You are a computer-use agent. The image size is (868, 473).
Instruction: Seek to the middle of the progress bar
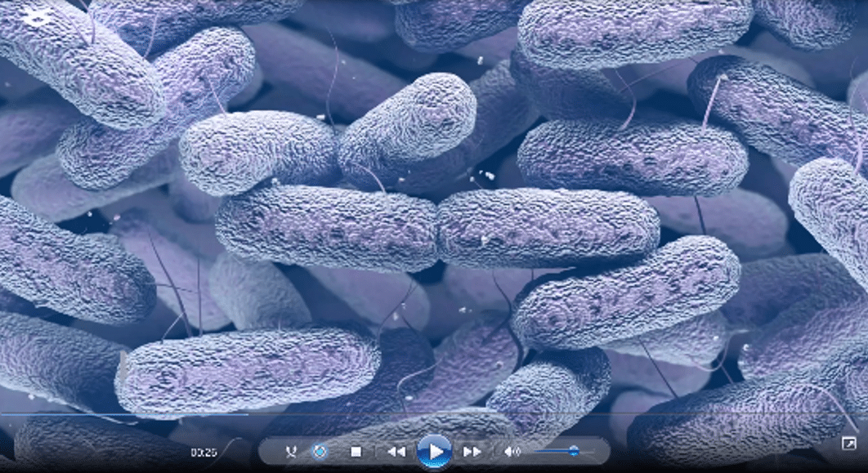coord(434,414)
